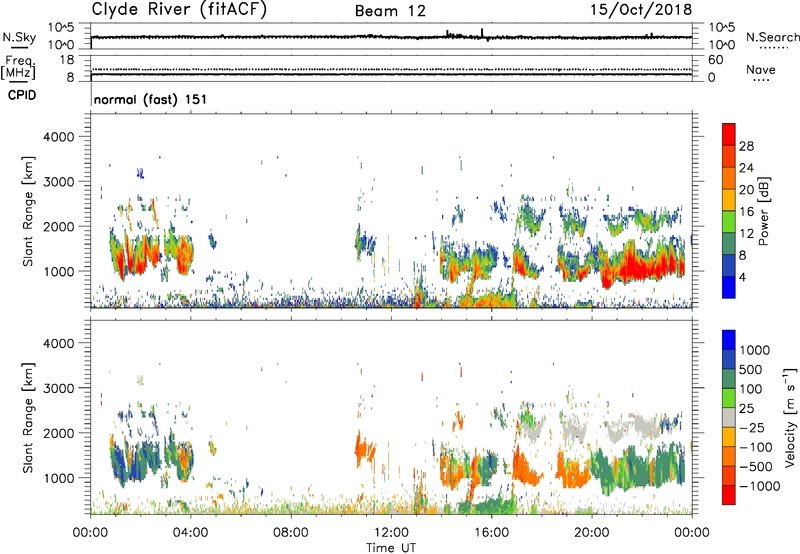Click the 'Time UT' axis label
The width and height of the screenshot is (800, 554).
tap(391, 548)
